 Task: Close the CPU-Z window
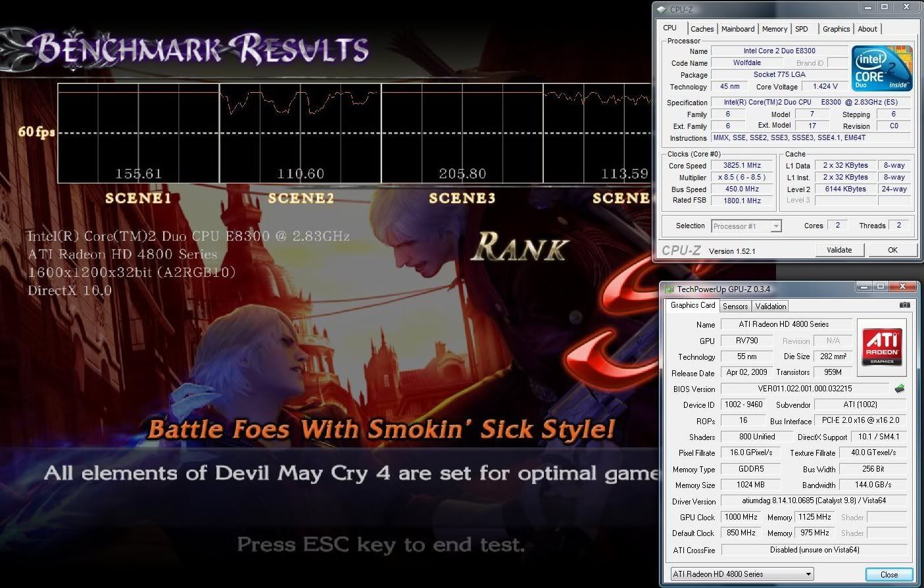[x=906, y=7]
